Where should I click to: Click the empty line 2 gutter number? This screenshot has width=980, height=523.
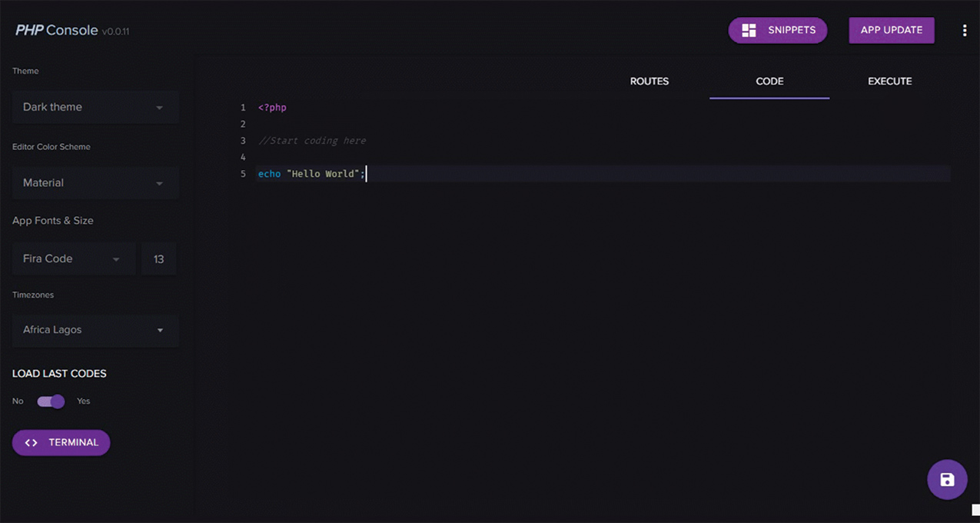(243, 125)
